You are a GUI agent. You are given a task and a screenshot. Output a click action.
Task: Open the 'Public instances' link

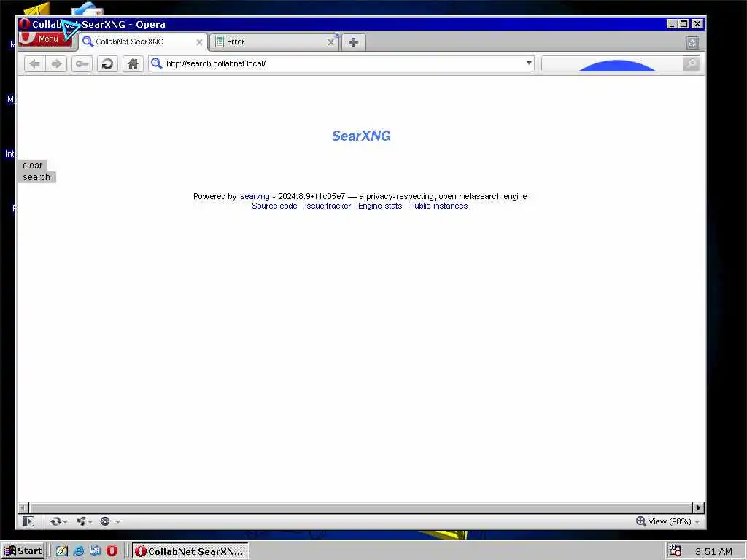pyautogui.click(x=438, y=206)
